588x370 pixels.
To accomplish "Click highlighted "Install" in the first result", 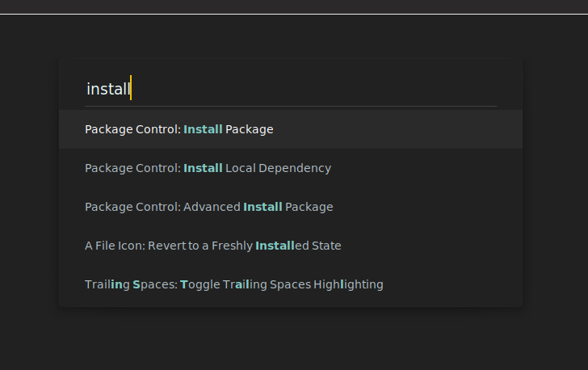I will point(203,129).
